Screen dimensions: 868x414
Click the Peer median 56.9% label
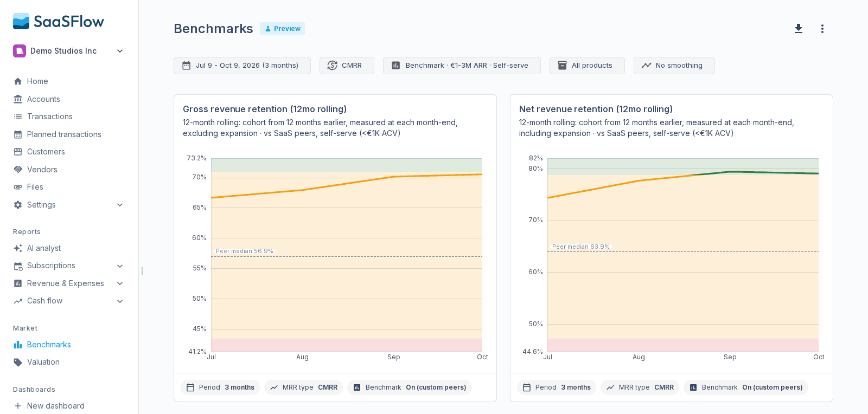(x=245, y=251)
